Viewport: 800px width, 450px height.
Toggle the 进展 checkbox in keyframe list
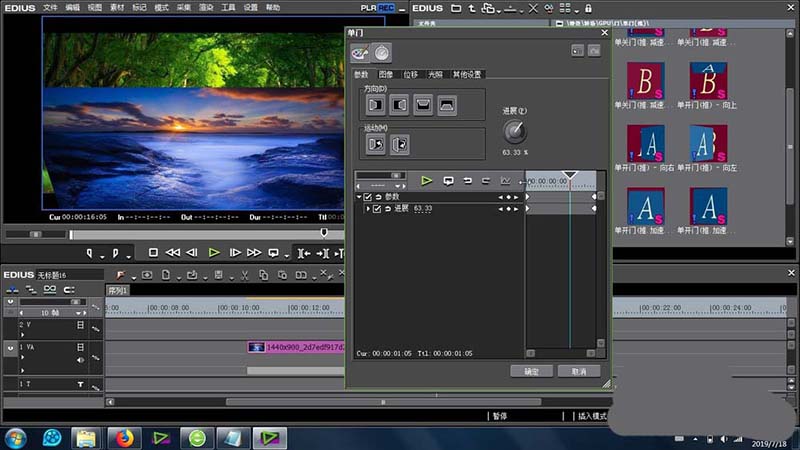377,208
